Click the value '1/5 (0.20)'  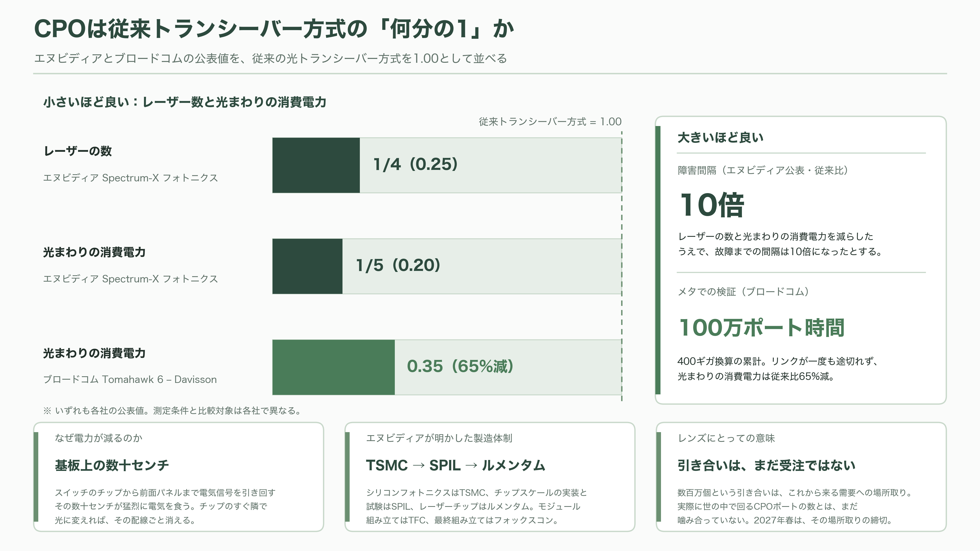(x=398, y=265)
